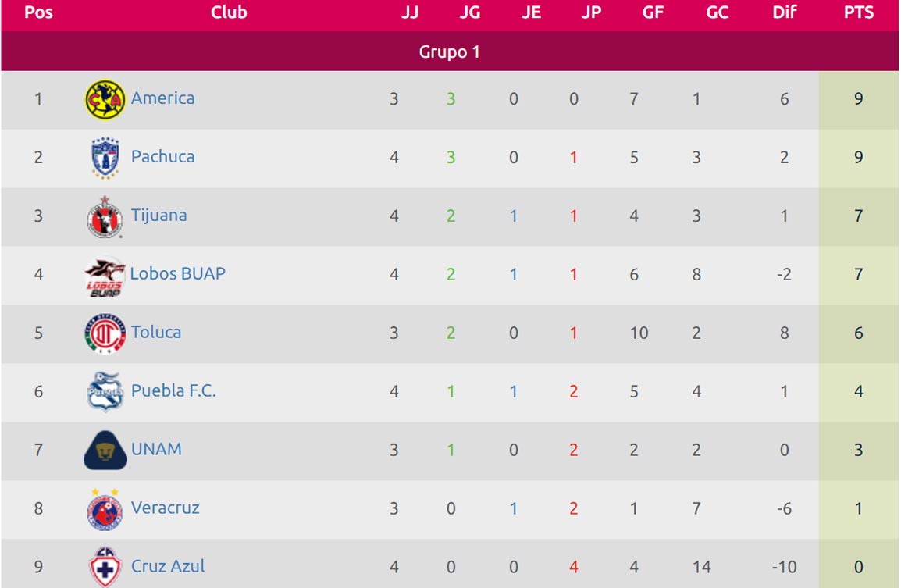The height and width of the screenshot is (588, 901).
Task: Click the Toluca club crest logo
Action: (x=105, y=333)
